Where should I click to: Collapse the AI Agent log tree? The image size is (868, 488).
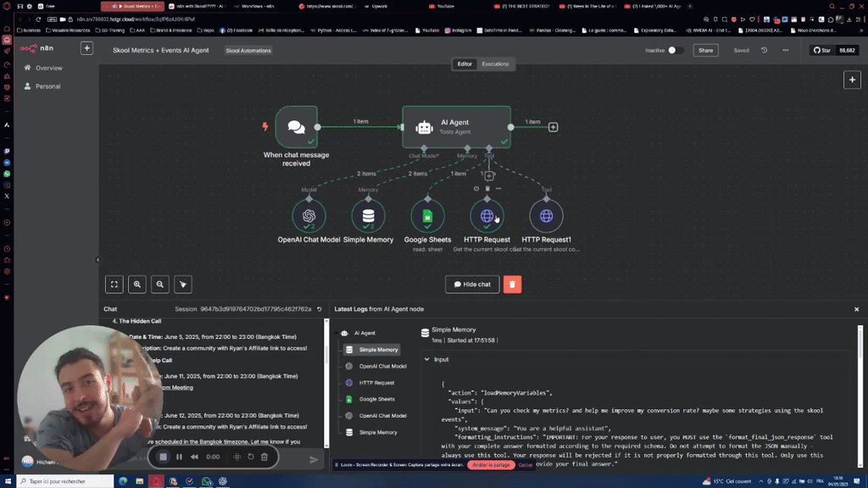[x=337, y=333]
